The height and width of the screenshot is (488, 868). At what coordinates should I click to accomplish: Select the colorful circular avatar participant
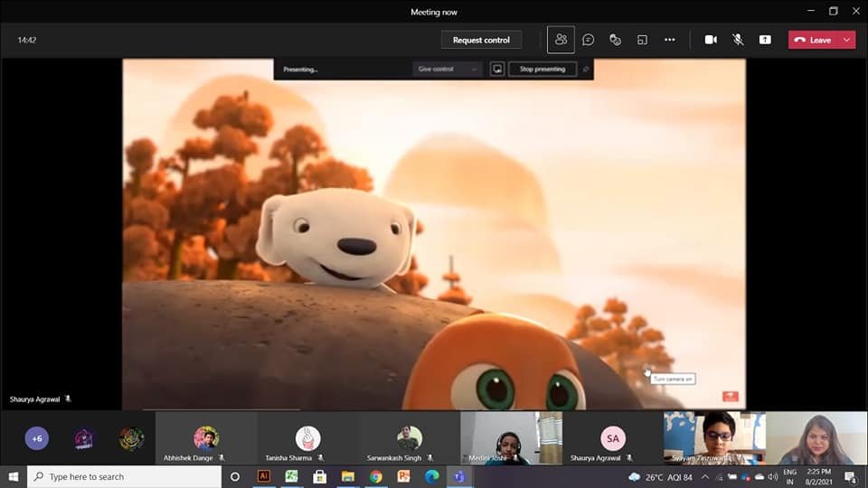131,439
